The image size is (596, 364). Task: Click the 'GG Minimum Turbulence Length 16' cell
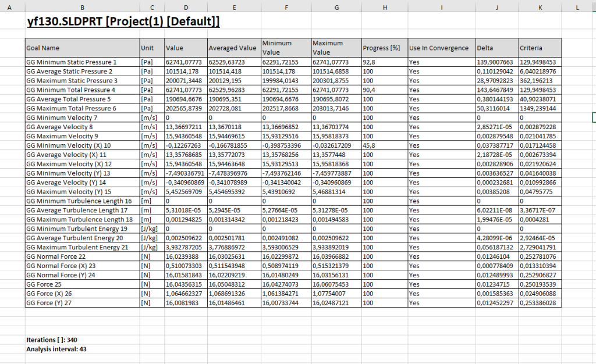(83, 201)
